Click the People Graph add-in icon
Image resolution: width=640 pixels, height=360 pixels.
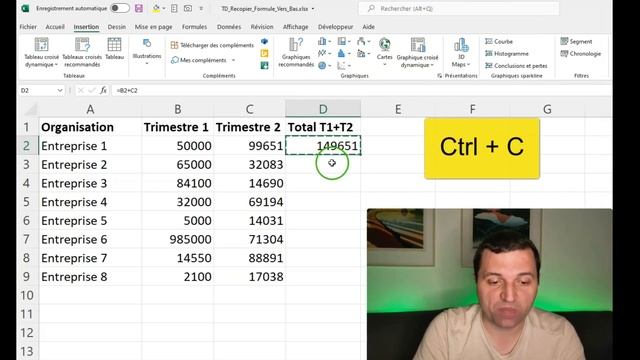264,65
